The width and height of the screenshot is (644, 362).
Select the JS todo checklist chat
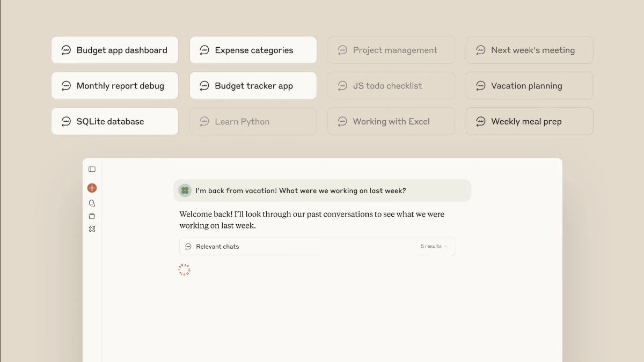tap(391, 86)
